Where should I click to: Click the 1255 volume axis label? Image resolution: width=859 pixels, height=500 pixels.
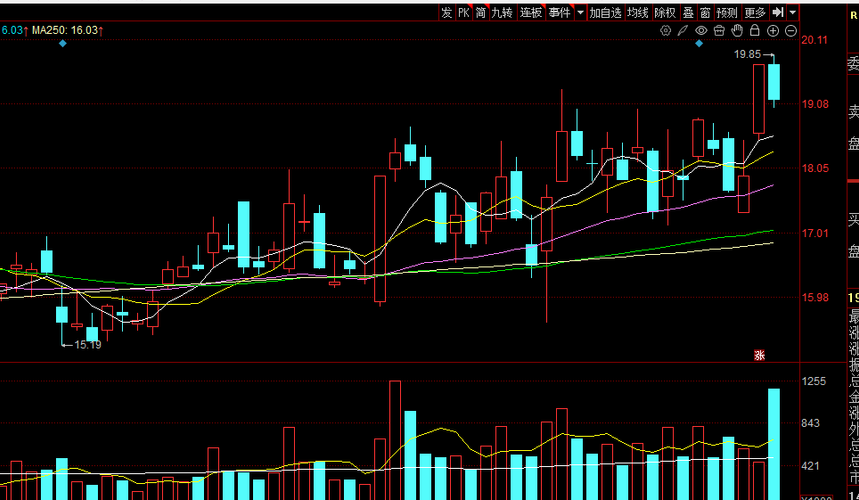tap(814, 381)
